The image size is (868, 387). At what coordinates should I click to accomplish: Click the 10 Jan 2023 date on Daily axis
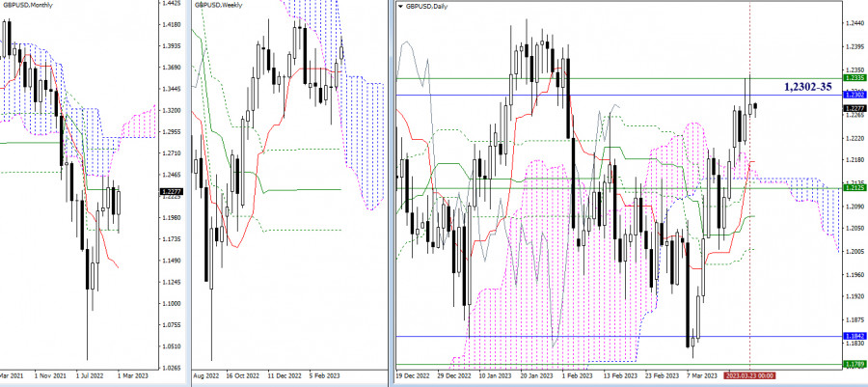pyautogui.click(x=495, y=375)
